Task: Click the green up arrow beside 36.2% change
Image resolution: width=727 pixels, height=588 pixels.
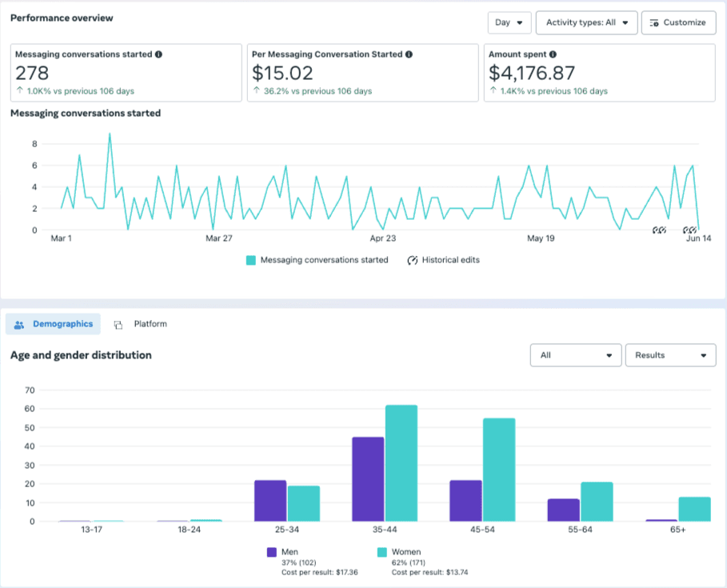Action: tap(257, 90)
